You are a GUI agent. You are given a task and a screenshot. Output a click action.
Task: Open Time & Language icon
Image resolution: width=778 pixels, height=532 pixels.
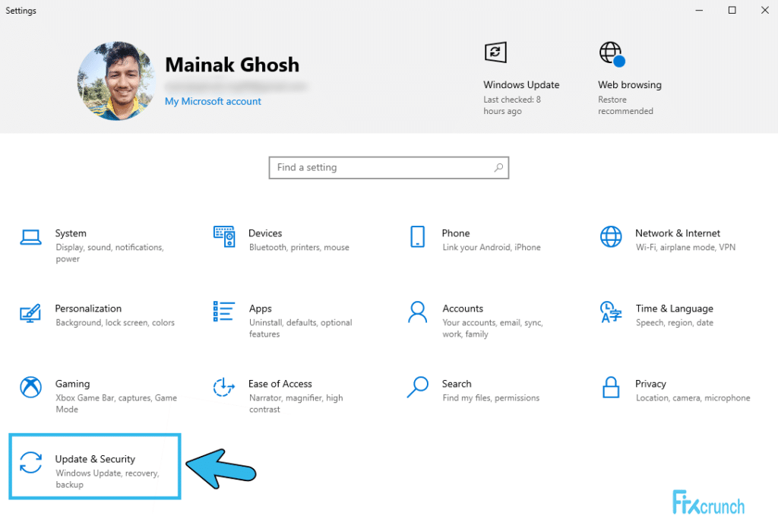click(x=610, y=312)
